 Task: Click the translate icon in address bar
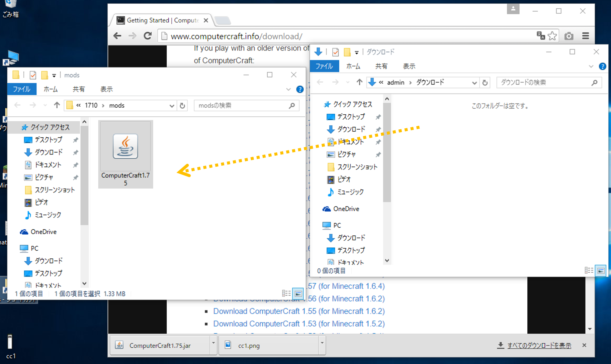(x=540, y=36)
